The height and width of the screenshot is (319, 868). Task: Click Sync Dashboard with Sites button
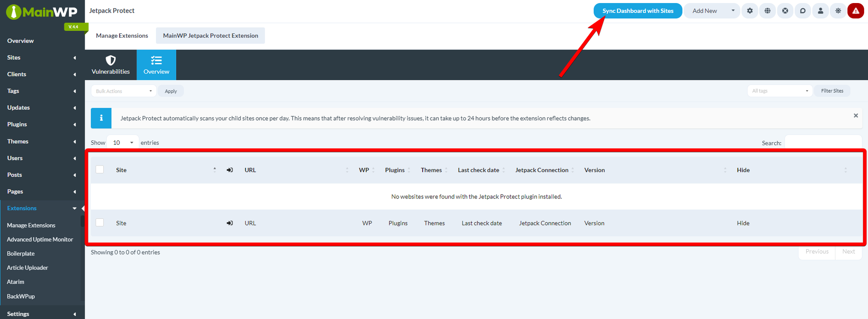[x=638, y=11]
